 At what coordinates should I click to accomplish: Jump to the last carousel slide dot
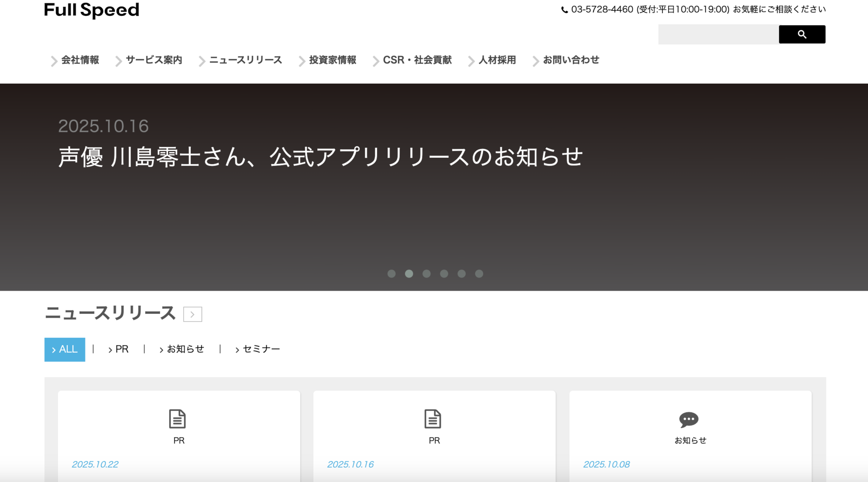(x=479, y=274)
